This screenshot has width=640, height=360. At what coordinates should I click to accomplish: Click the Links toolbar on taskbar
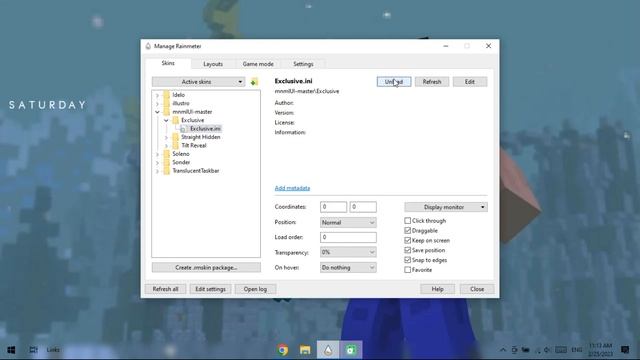pyautogui.click(x=53, y=350)
